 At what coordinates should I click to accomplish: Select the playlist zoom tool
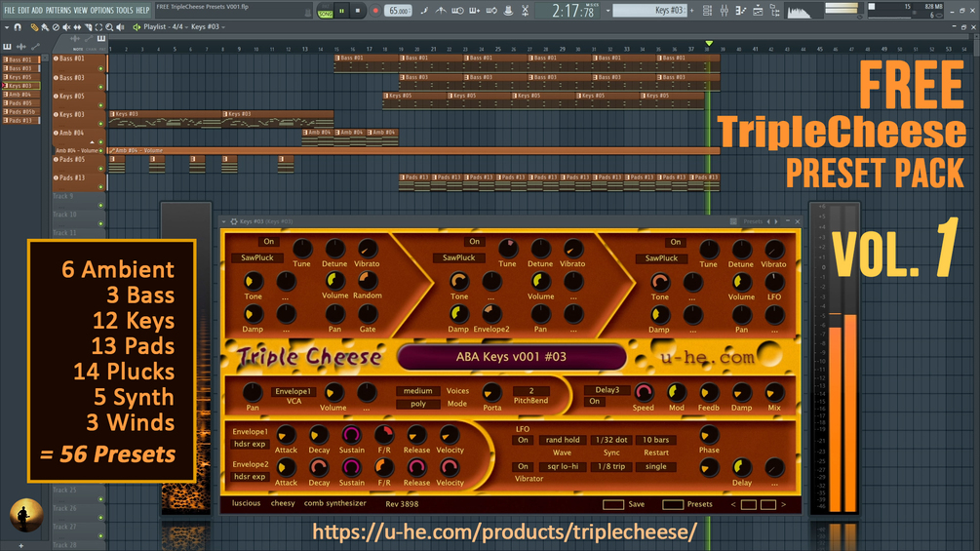point(109,27)
